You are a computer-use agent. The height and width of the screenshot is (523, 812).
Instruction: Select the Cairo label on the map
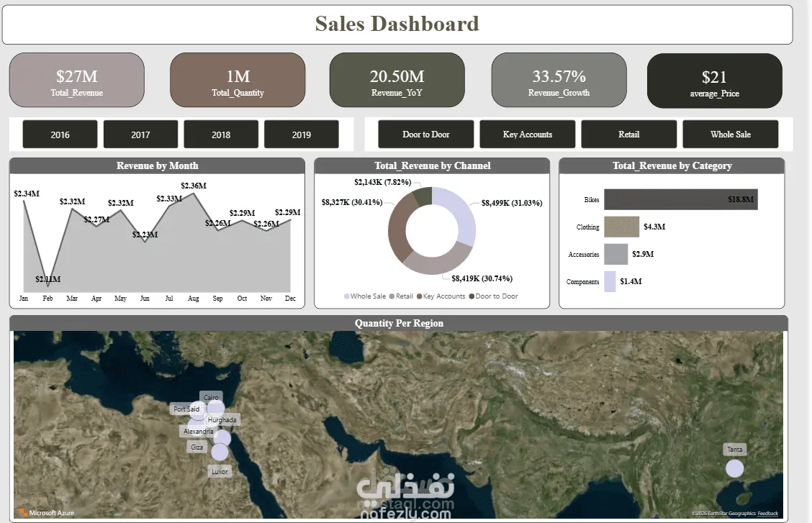coord(211,397)
